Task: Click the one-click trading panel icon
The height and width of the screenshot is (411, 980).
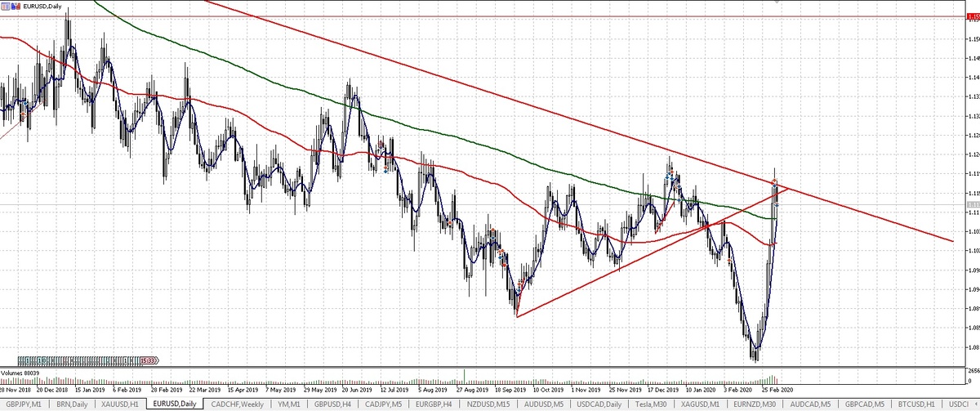Action: 7,7
